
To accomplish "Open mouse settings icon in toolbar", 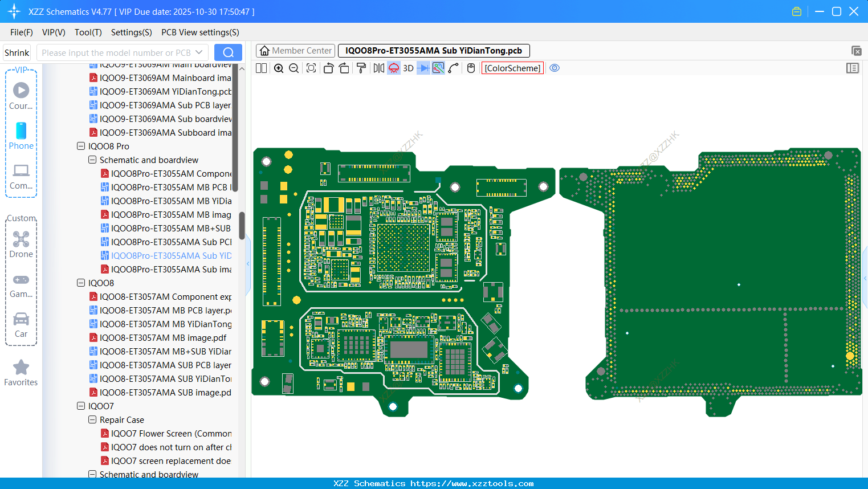I will click(471, 68).
